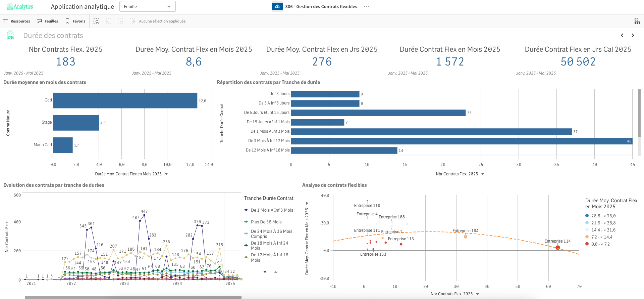The width and height of the screenshot is (644, 299).
Task: Open the selections tool grid icon
Action: click(x=637, y=21)
